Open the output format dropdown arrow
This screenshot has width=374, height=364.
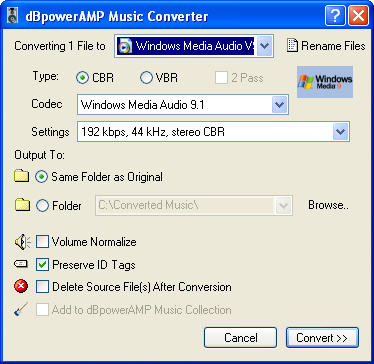tap(264, 46)
